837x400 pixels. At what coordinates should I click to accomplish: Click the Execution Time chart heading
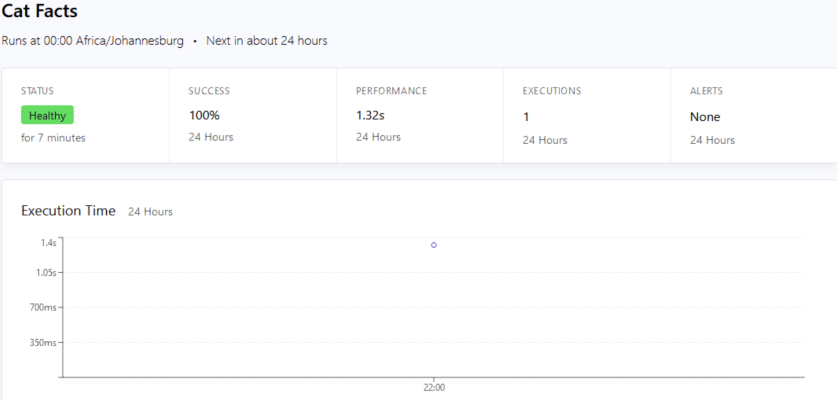coord(68,211)
